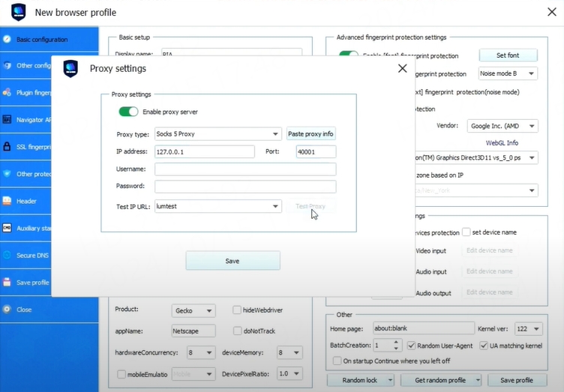Click the Save profile disk icon in the sidebar
Image resolution: width=564 pixels, height=392 pixels.
[x=7, y=283]
